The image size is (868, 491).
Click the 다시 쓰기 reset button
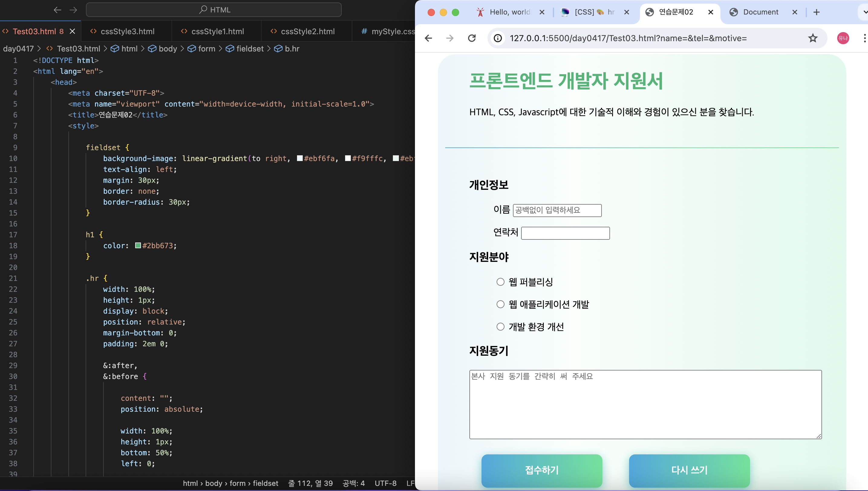[689, 470]
